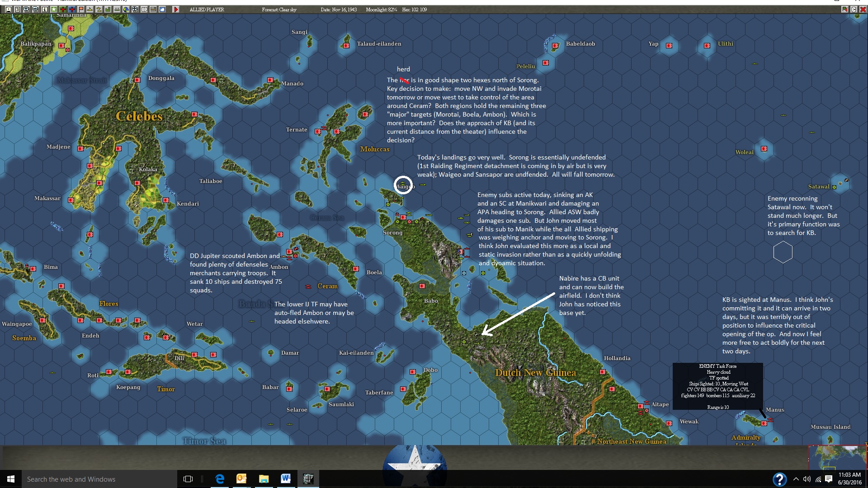
Task: Show hidden system tray icons chevron
Action: pos(796,479)
